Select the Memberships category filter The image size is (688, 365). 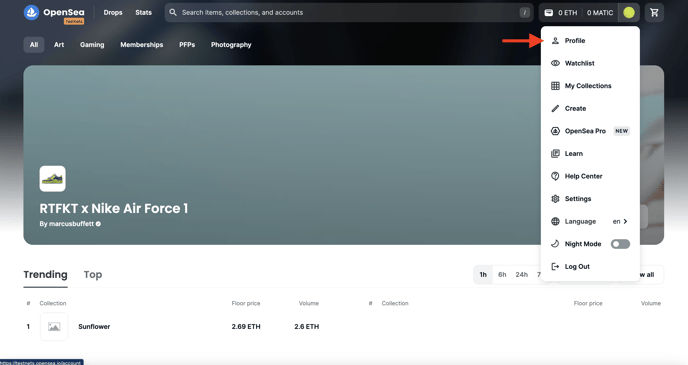(x=142, y=44)
